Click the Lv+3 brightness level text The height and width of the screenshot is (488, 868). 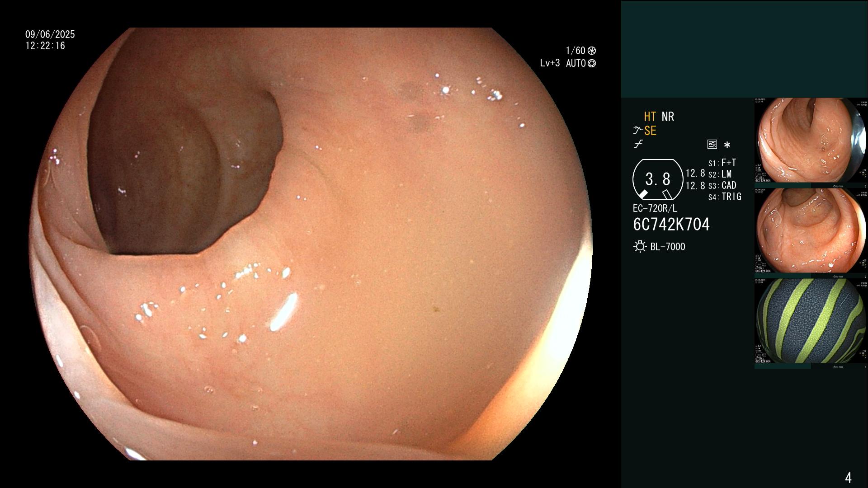pyautogui.click(x=550, y=63)
